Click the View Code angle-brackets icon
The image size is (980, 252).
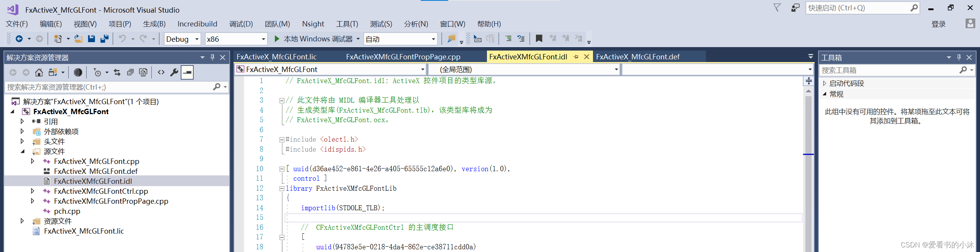point(161,72)
